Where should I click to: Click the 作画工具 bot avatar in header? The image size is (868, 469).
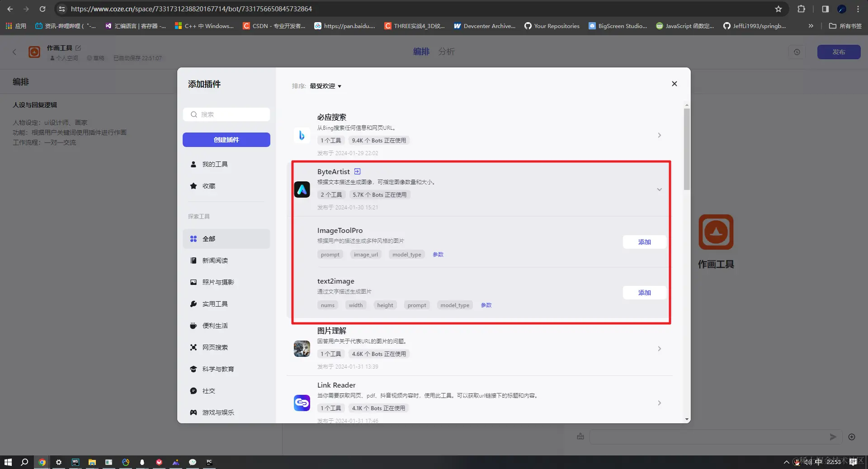[x=34, y=52]
